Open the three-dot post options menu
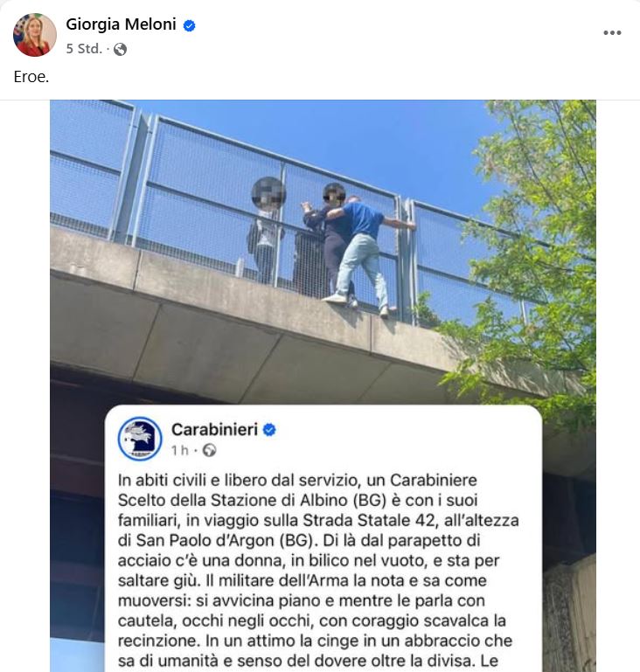The image size is (640, 672). [612, 32]
